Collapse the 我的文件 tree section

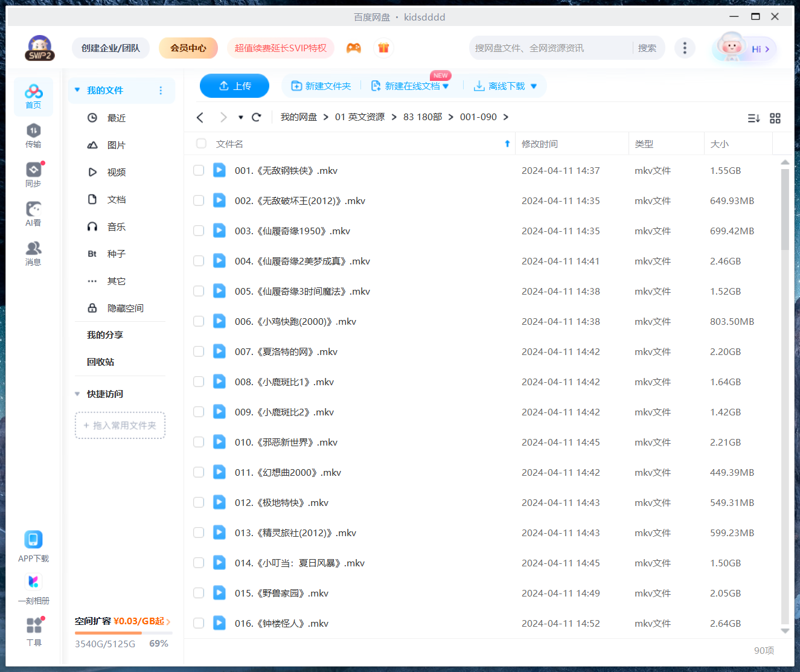point(77,89)
